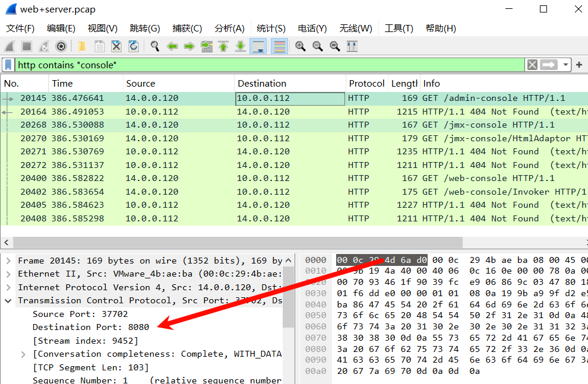588x384 pixels.
Task: Click the display filter bookmark icon
Action: click(8, 65)
